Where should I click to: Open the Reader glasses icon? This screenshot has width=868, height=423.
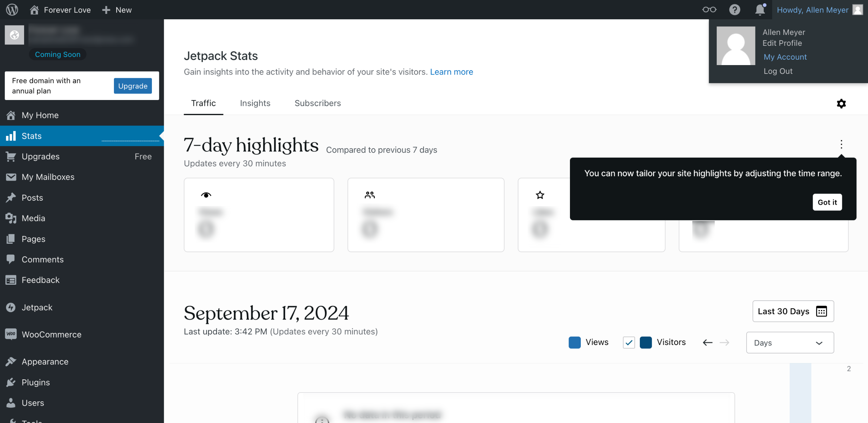(709, 9)
